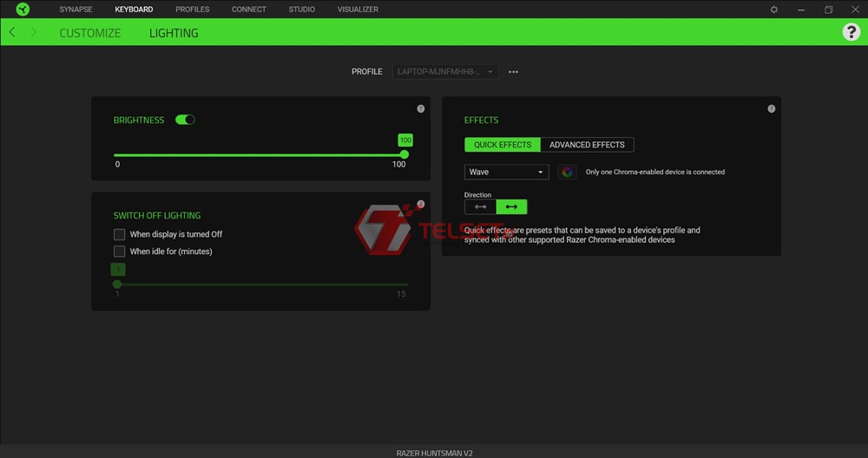The width and height of the screenshot is (868, 458).
Task: Enable When display is turned Off
Action: 120,234
